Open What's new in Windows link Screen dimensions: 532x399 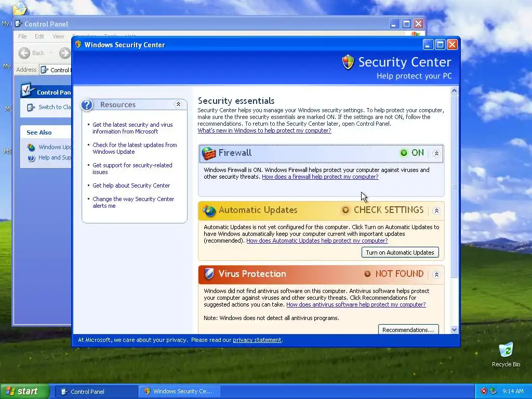264,130
